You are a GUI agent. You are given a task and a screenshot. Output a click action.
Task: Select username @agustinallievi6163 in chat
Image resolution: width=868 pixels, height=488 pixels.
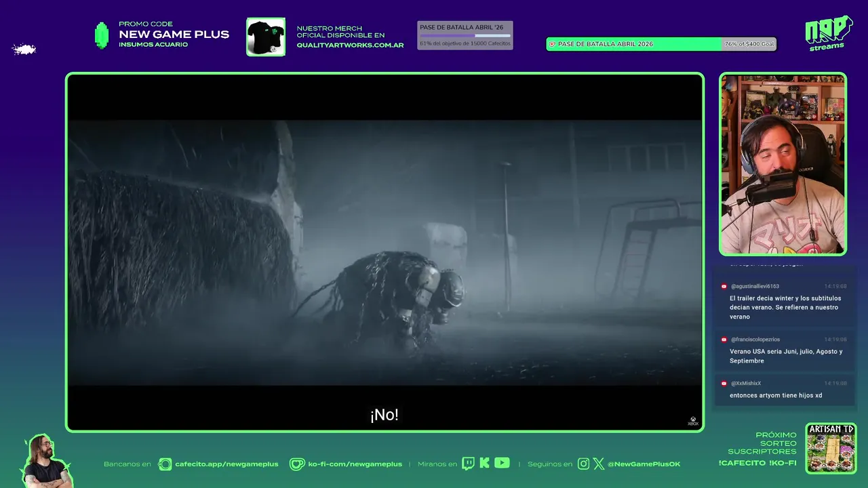[755, 287]
